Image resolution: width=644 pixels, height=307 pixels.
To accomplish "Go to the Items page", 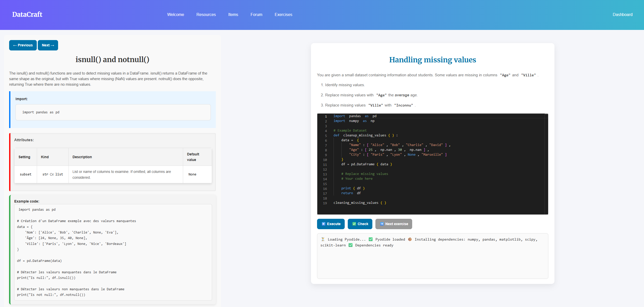I will pos(233,14).
